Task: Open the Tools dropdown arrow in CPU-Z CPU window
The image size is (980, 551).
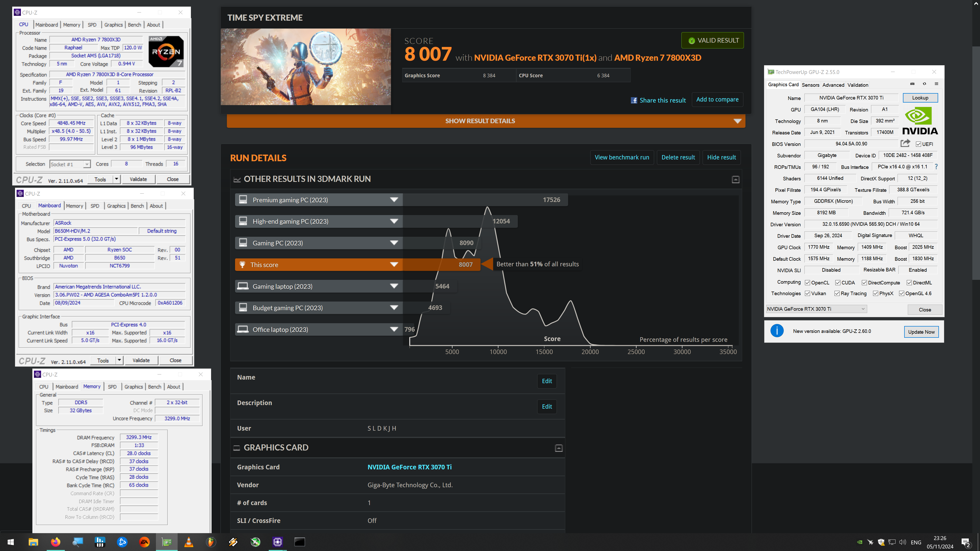Action: tap(117, 179)
